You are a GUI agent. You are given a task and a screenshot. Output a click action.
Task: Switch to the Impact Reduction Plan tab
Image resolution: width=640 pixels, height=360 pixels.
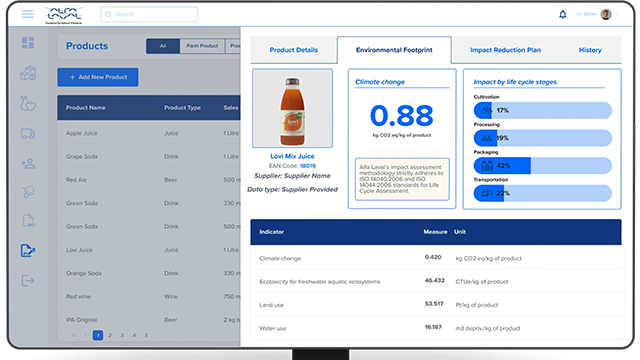pyautogui.click(x=506, y=50)
